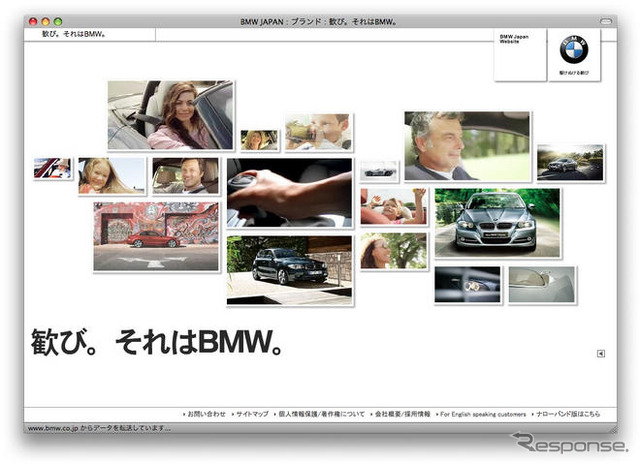The height and width of the screenshot is (465, 640).
Task: Select thumbnail of woman in convertible seat
Action: click(x=171, y=115)
